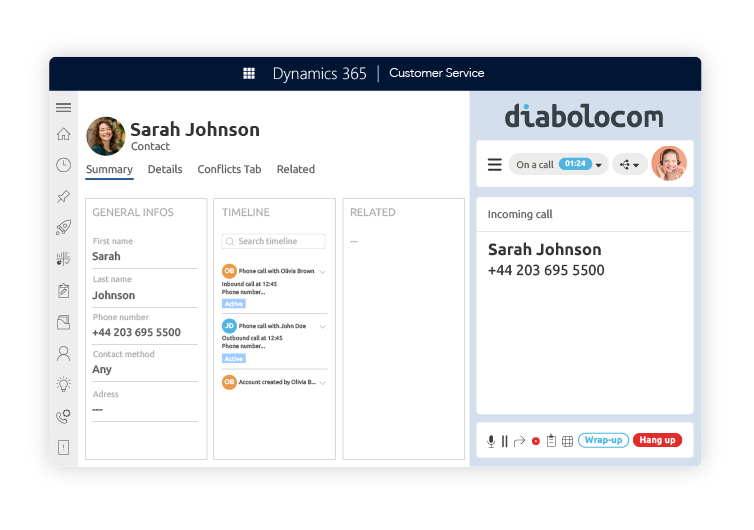Open the Conflicts Tab
Viewport: 754px width, 530px height.
click(x=229, y=170)
